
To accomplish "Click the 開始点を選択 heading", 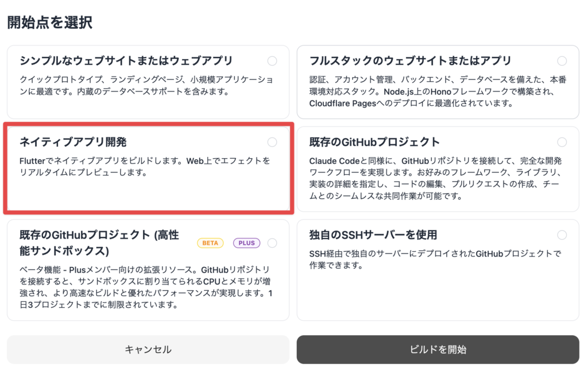I will [x=49, y=22].
